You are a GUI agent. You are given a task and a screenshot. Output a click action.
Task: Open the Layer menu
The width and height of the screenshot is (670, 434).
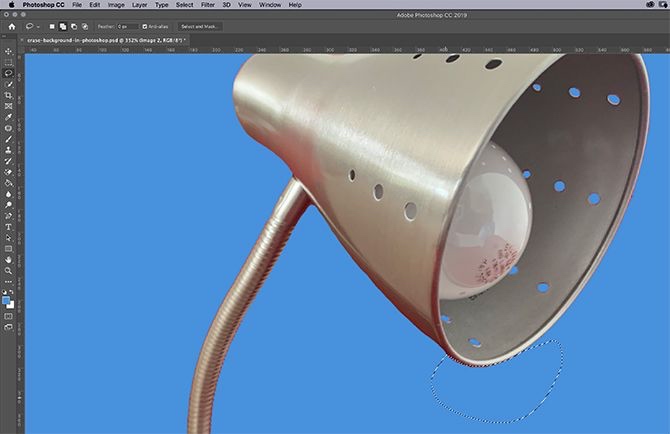(139, 5)
